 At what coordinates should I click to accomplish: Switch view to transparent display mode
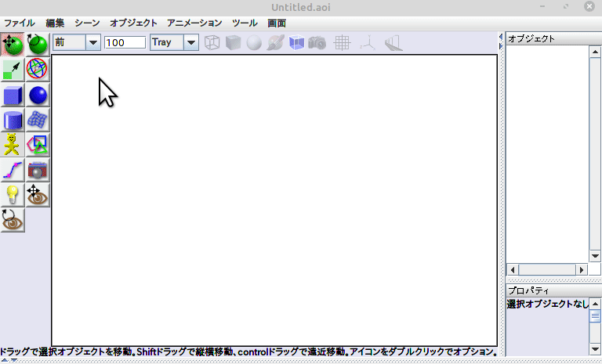click(296, 42)
